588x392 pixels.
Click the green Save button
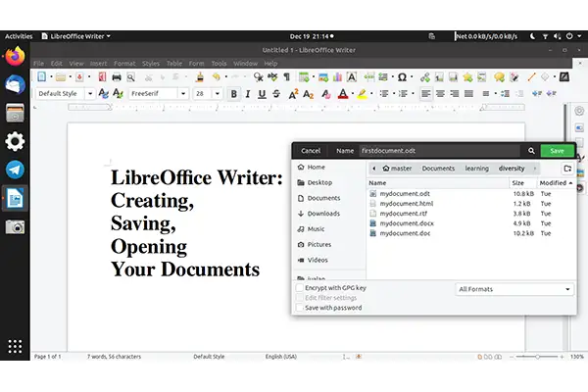point(558,151)
